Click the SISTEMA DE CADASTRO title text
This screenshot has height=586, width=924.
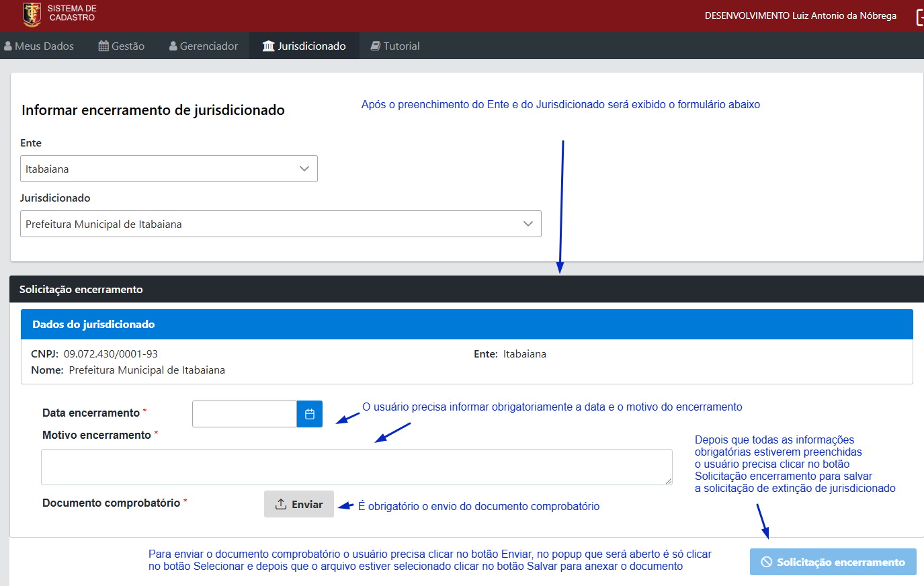(72, 13)
